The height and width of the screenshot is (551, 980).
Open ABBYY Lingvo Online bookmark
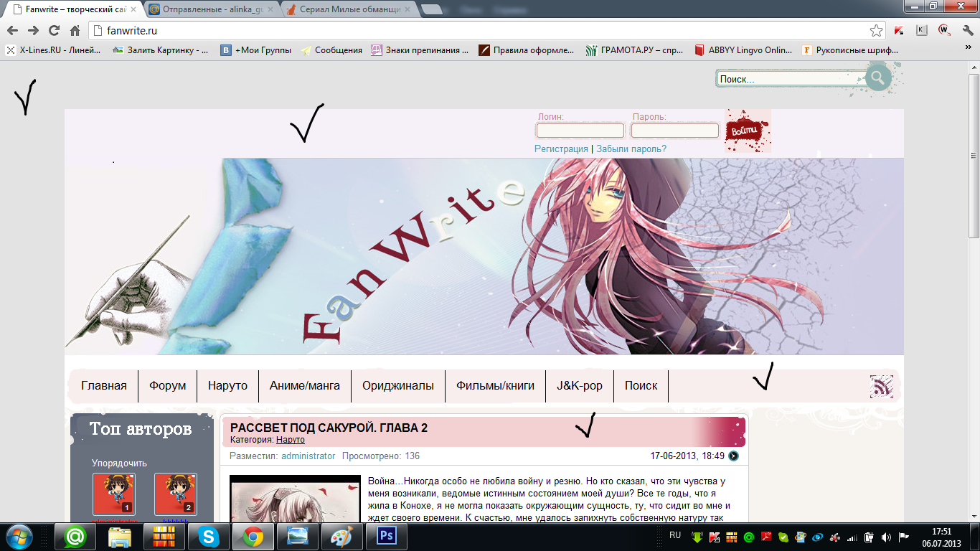click(743, 50)
